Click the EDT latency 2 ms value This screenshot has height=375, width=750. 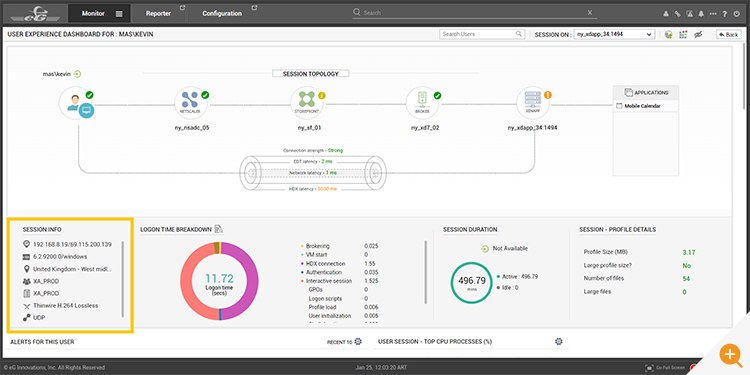click(327, 162)
